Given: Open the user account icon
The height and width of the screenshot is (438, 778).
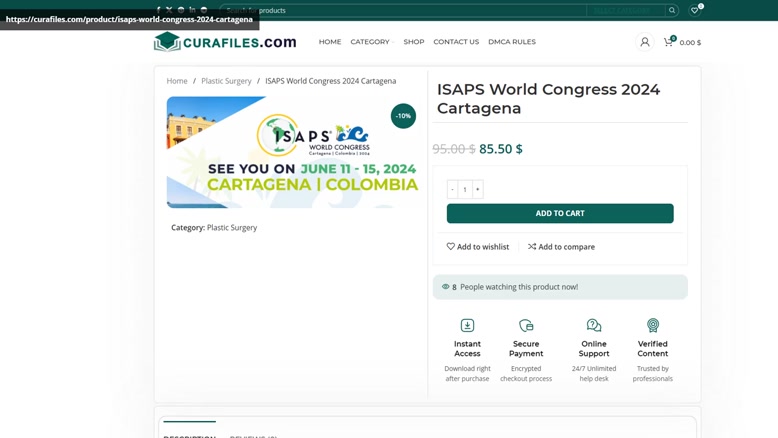Looking at the screenshot, I should point(645,42).
